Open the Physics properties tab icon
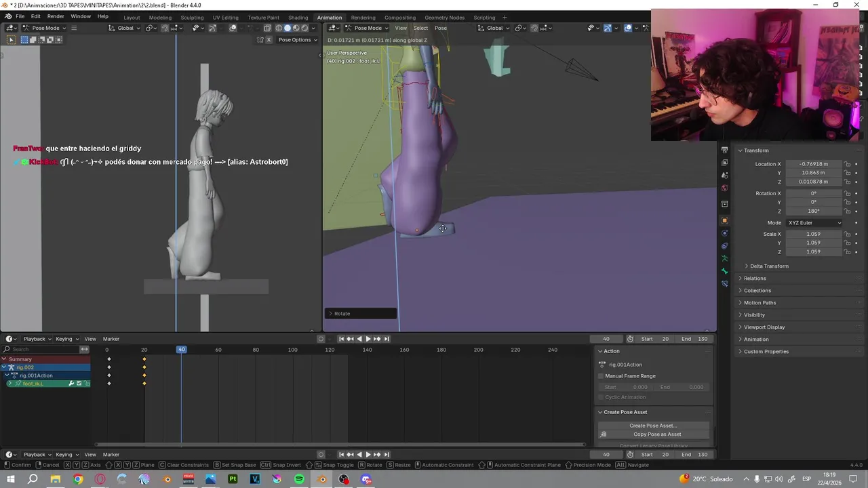Screen dimensions: 868x488 pyautogui.click(x=724, y=233)
